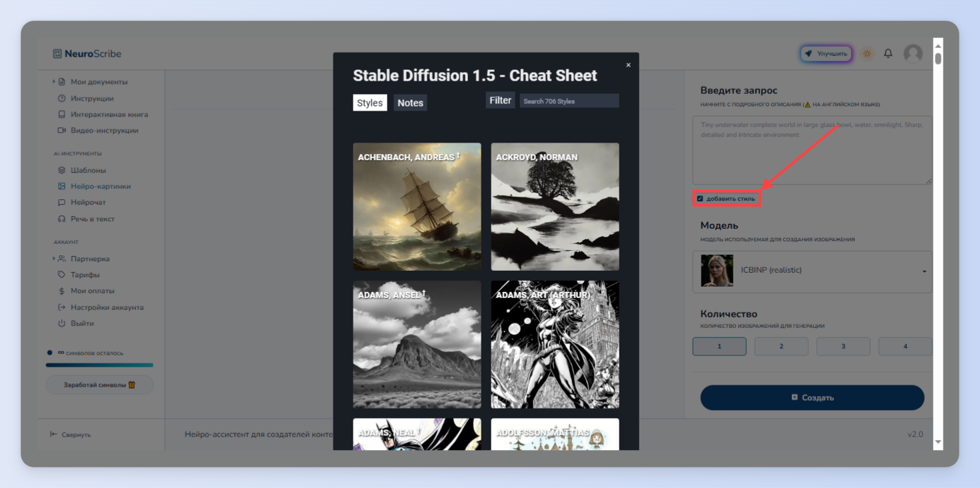
Task: Open the Filter button
Action: point(500,101)
